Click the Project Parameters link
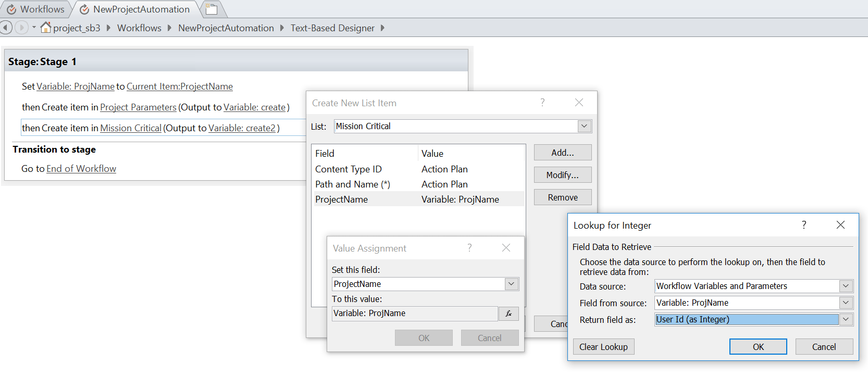The width and height of the screenshot is (868, 376). point(138,107)
